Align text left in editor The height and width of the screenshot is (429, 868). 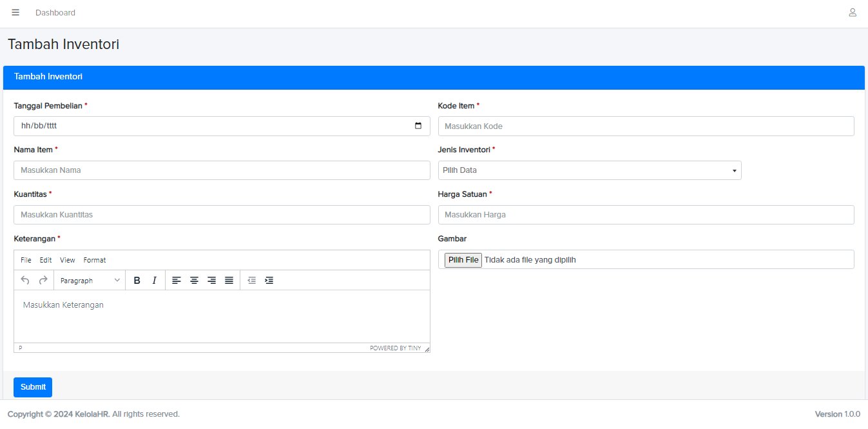point(177,281)
